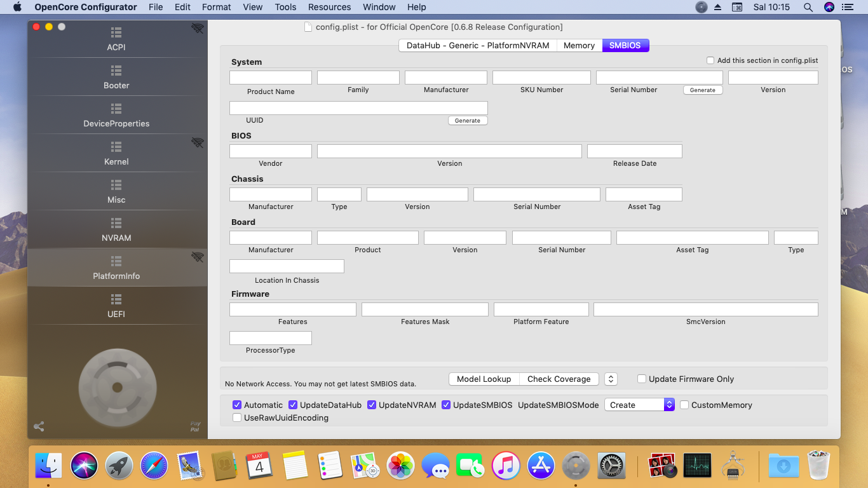Open the Apple menu

pos(17,7)
